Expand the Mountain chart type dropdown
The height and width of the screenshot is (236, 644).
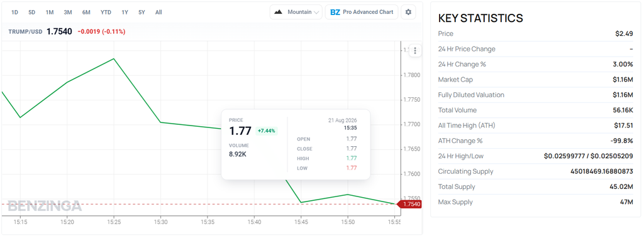[x=296, y=13]
